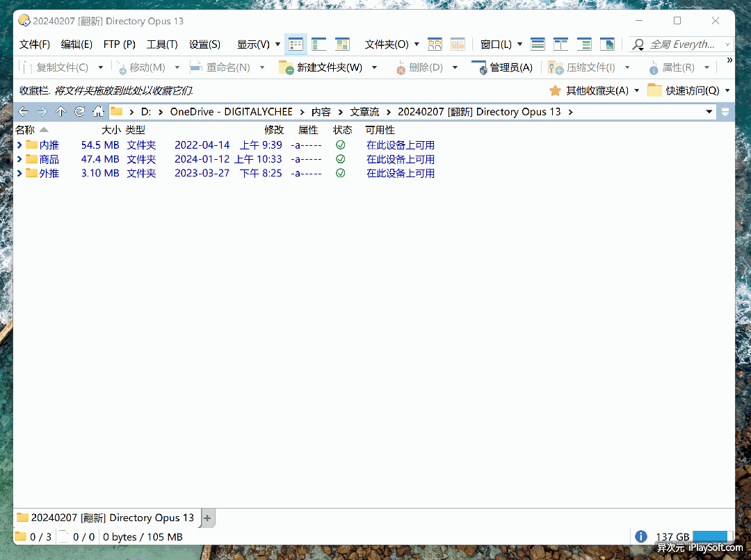751x560 pixels.
Task: Toggle the third layout icon before 文件夹(O)
Action: point(342,44)
